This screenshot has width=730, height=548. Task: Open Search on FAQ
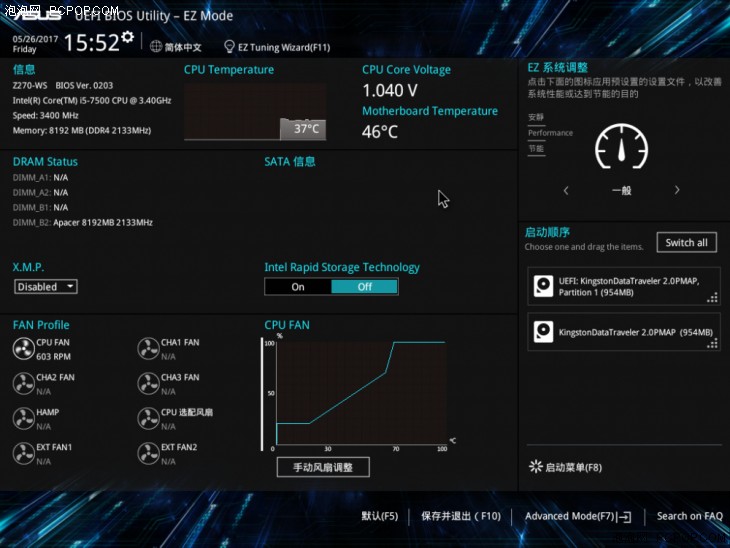click(689, 516)
